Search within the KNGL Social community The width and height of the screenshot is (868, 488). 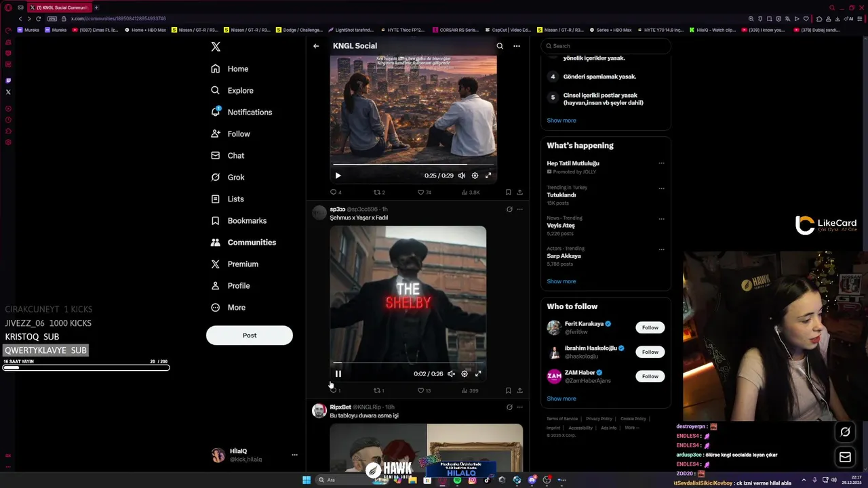coord(500,46)
